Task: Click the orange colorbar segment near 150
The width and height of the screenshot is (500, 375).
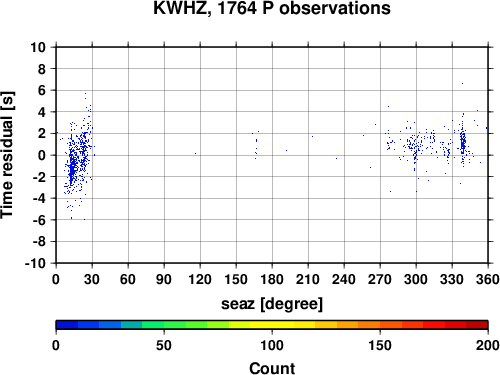Action: pyautogui.click(x=380, y=325)
